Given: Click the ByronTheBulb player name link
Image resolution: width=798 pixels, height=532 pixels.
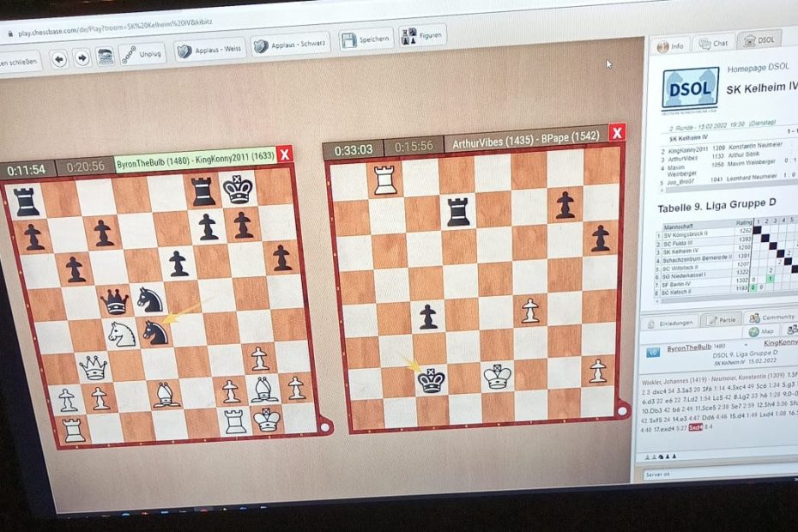Looking at the screenshot, I should click(686, 348).
